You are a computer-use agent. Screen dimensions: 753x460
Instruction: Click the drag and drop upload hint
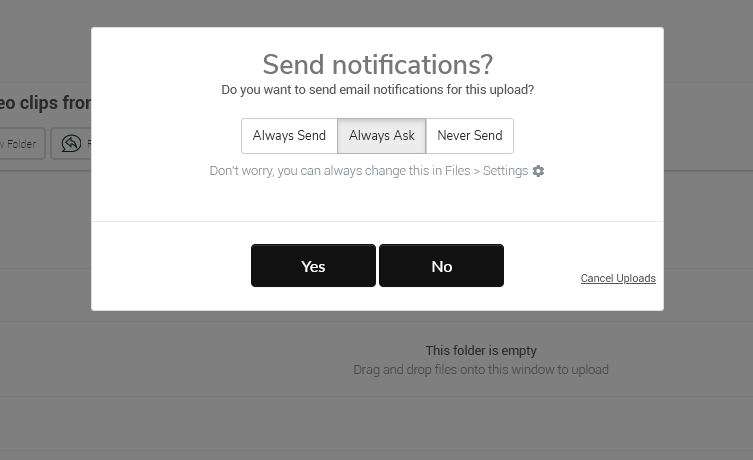point(481,370)
